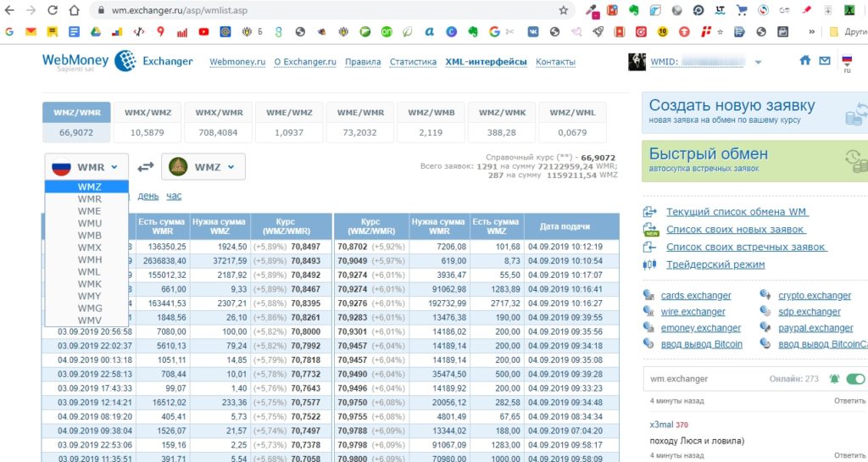Viewport: 868px width, 462px height.
Task: Click icon beside Список своих встречных заявок
Action: click(x=650, y=248)
